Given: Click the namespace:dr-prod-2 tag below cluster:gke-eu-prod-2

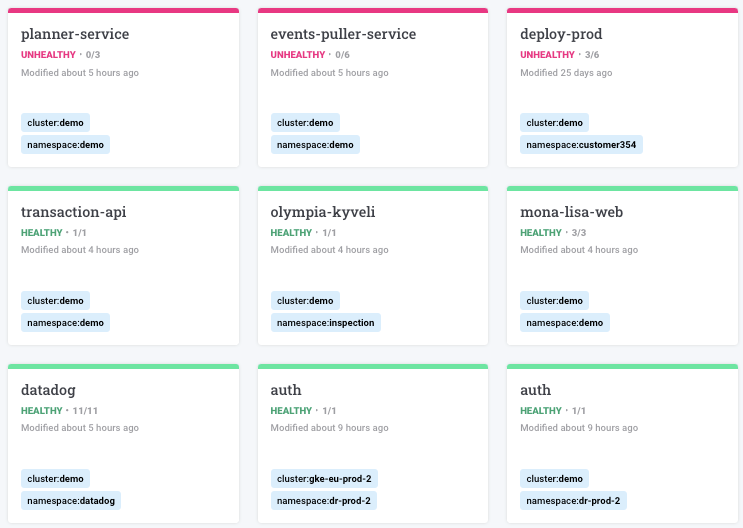Looking at the screenshot, I should tap(324, 500).
